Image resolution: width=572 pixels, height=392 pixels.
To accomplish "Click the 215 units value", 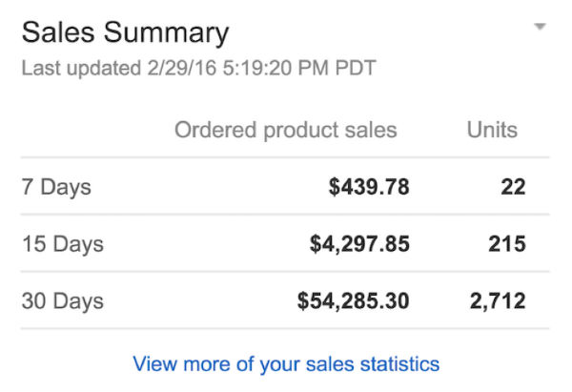I will (507, 244).
